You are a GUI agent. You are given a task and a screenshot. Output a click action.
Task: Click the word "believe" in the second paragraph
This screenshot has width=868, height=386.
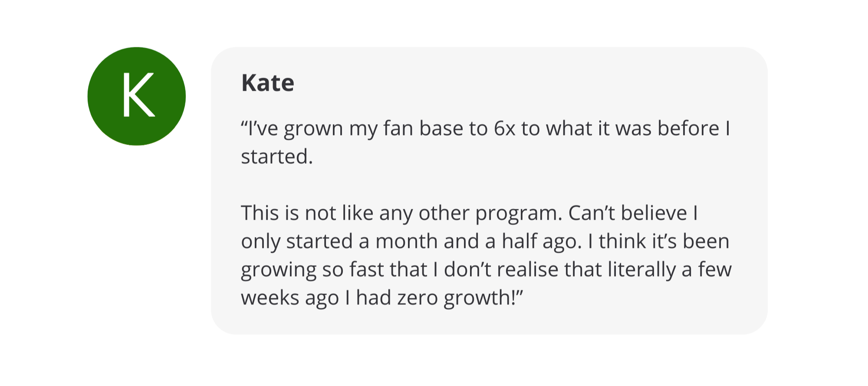point(654,213)
